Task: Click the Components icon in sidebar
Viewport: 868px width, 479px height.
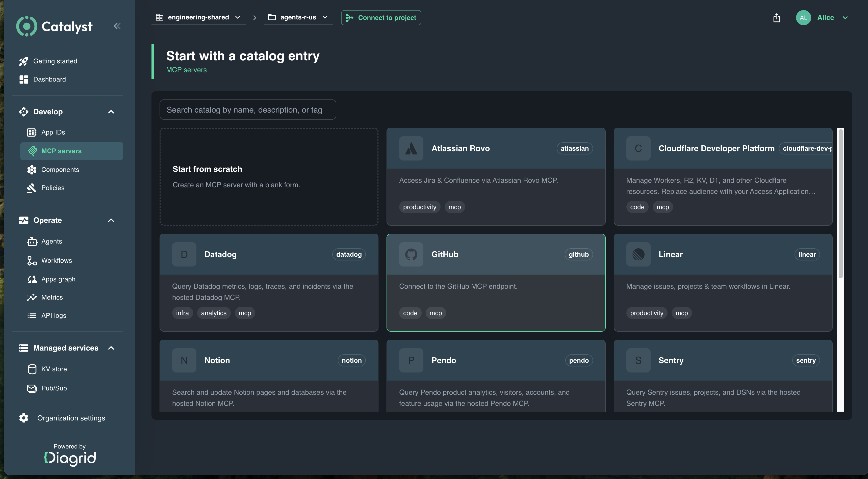Action: [x=32, y=170]
